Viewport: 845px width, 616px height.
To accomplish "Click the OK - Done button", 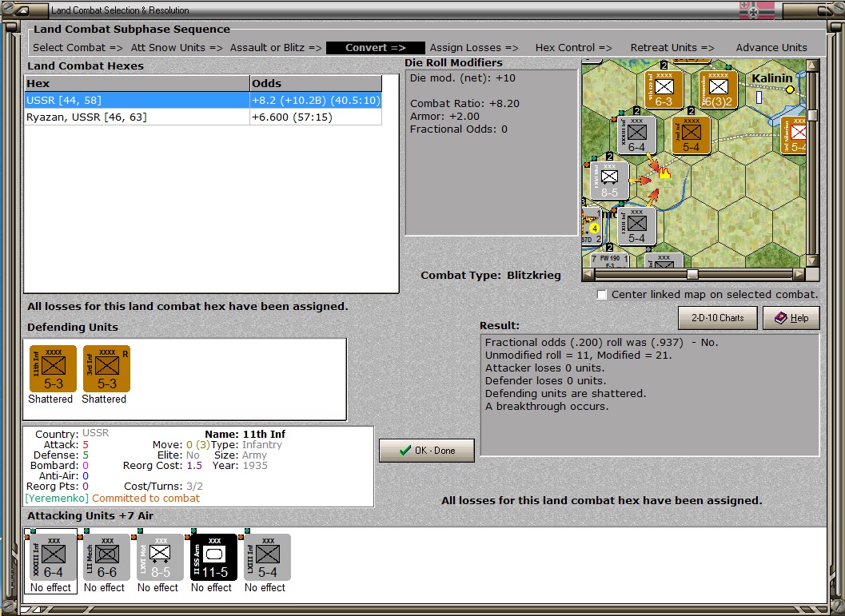I will point(427,450).
